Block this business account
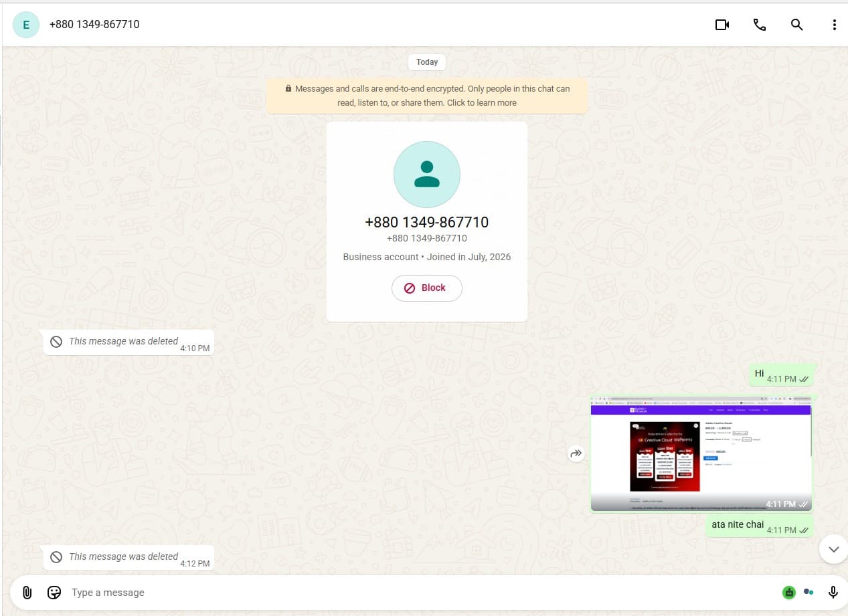This screenshot has height=616, width=848. pyautogui.click(x=426, y=288)
